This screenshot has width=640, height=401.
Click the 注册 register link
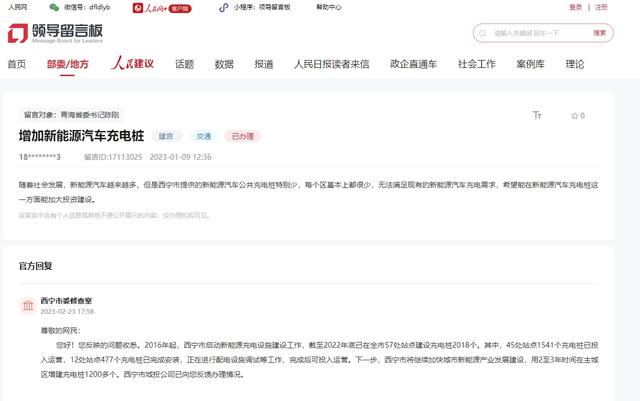pos(601,7)
